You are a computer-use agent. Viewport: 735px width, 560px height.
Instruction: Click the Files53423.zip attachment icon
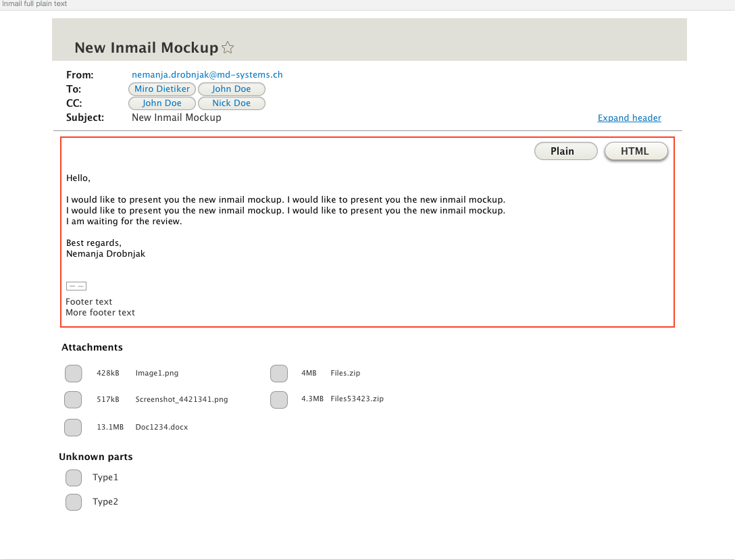pos(279,400)
